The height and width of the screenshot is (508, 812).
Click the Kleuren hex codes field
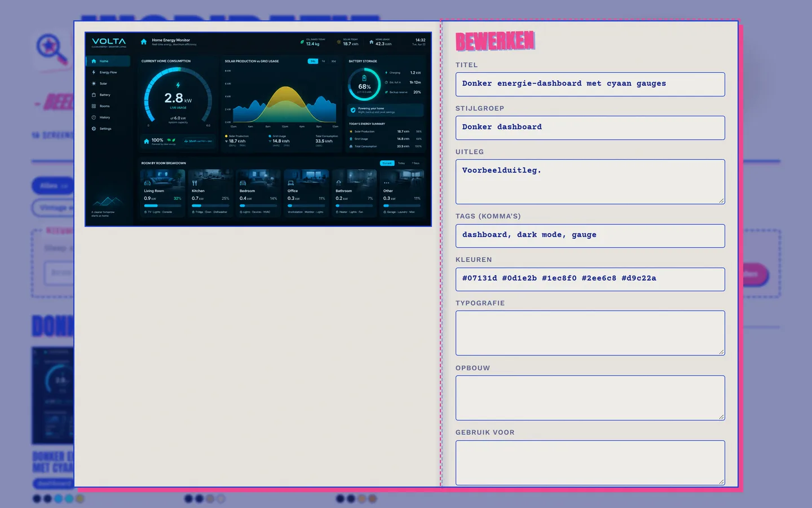[x=590, y=279]
